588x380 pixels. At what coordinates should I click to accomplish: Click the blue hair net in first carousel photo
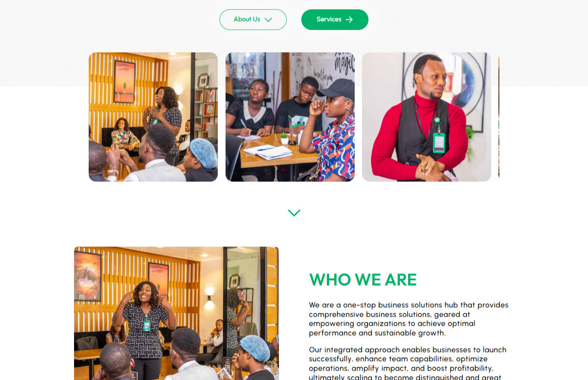pos(204,153)
